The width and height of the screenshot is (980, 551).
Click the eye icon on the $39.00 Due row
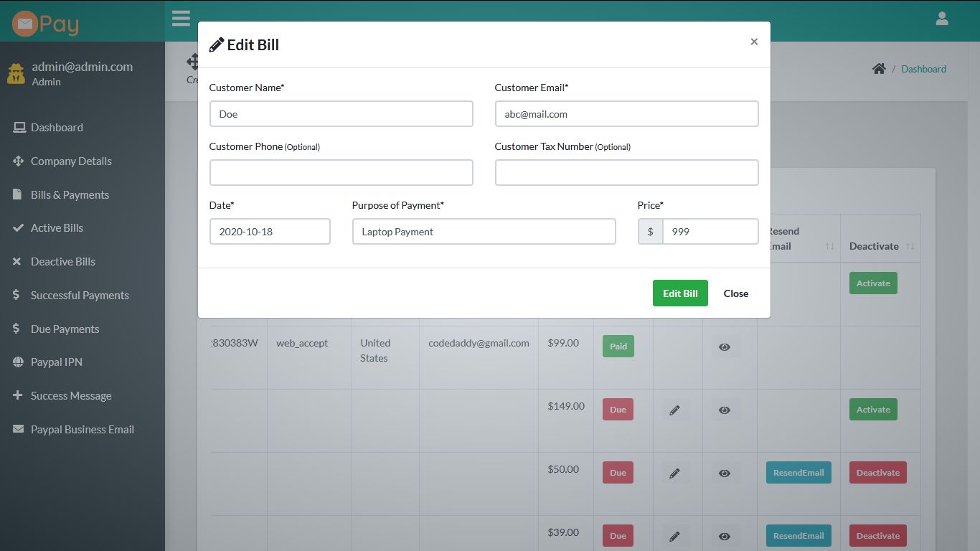pos(724,535)
